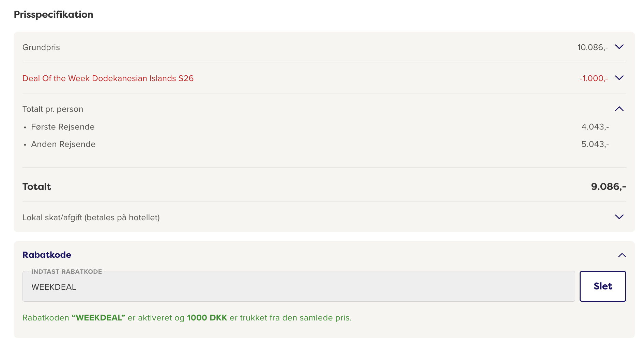Click the bold Totalt label

(x=37, y=186)
